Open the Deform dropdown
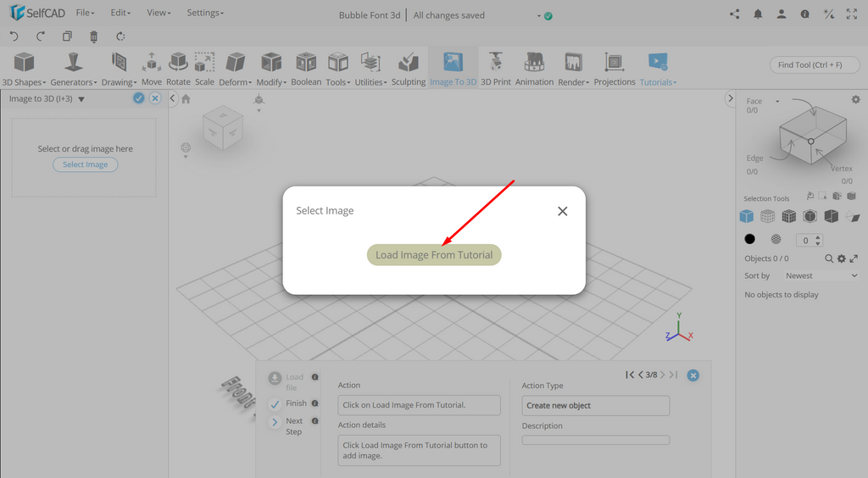 click(x=236, y=69)
